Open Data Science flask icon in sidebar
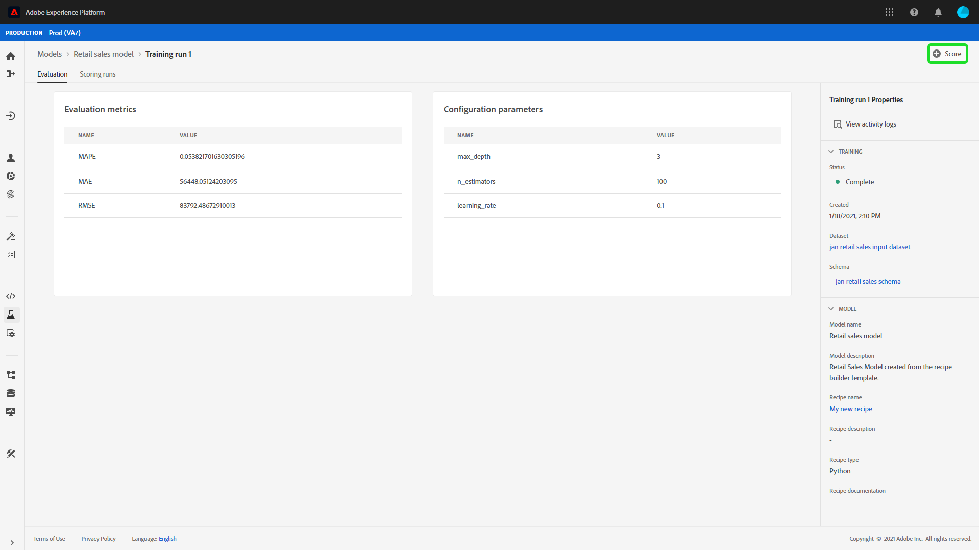Screen dimensions: 980x551 (x=11, y=315)
